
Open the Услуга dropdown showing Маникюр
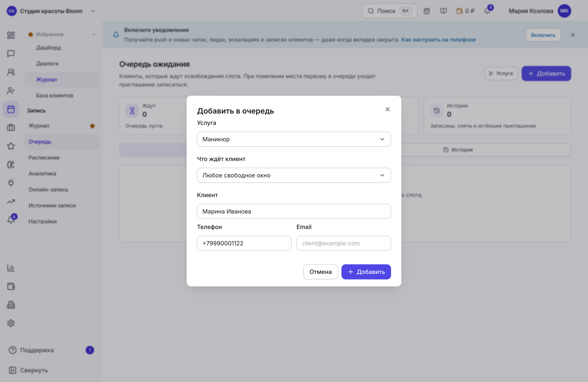click(294, 139)
